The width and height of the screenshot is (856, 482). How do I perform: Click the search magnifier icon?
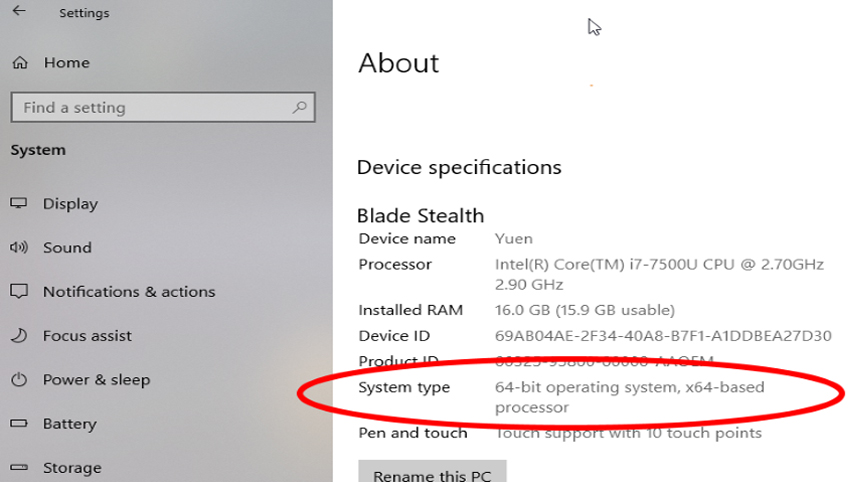pyautogui.click(x=299, y=107)
